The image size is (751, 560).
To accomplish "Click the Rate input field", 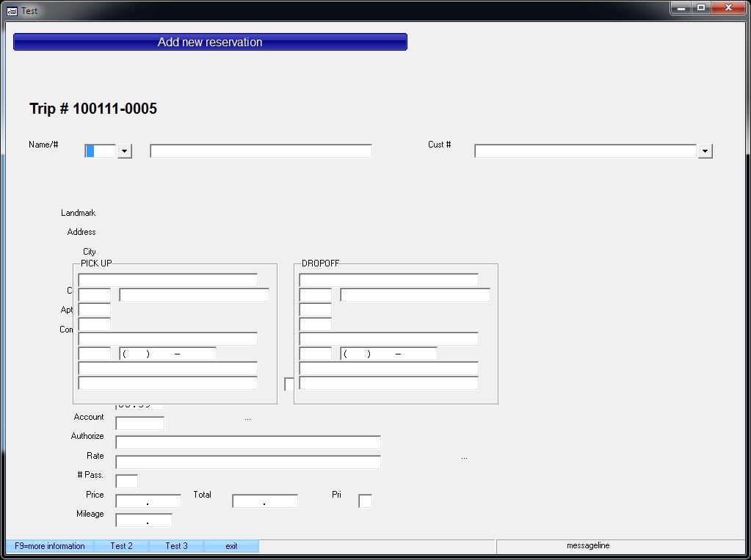I will click(248, 462).
